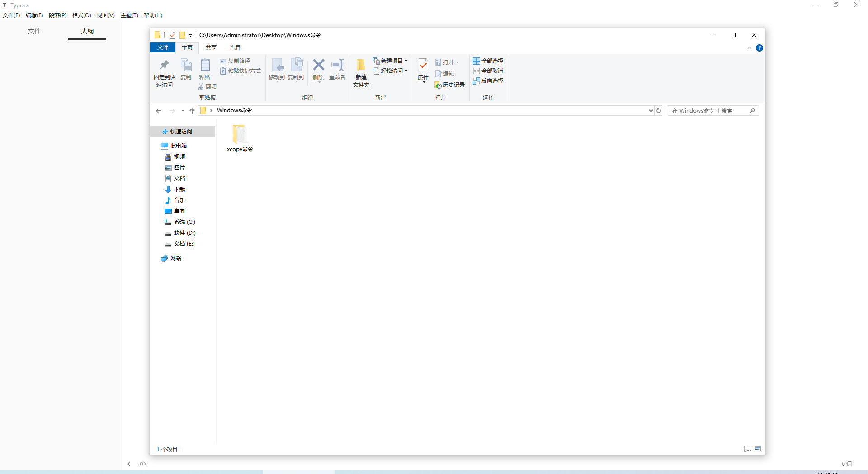Click the blue help question mark icon
This screenshot has width=868, height=474.
[x=759, y=48]
